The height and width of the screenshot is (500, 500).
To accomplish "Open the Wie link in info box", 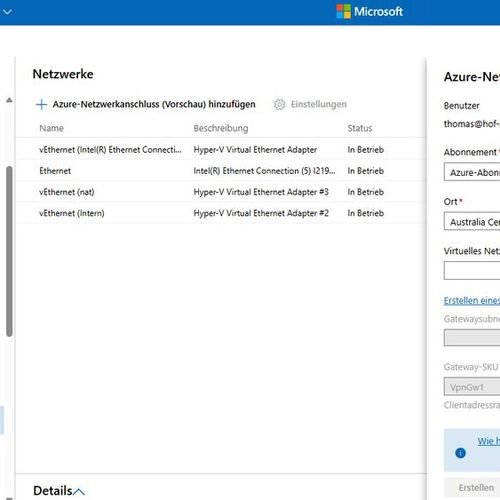I will tap(489, 441).
